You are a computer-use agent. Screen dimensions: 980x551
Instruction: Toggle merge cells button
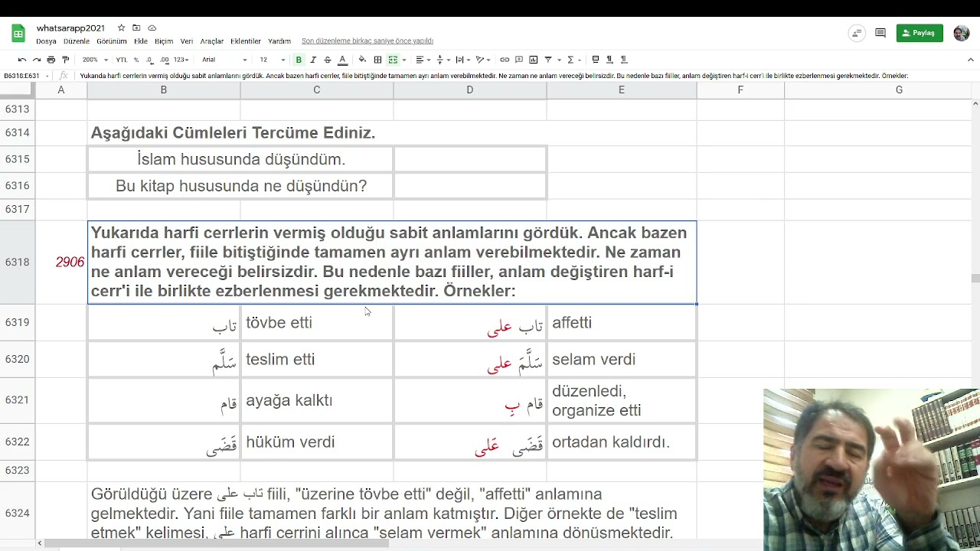(x=393, y=60)
